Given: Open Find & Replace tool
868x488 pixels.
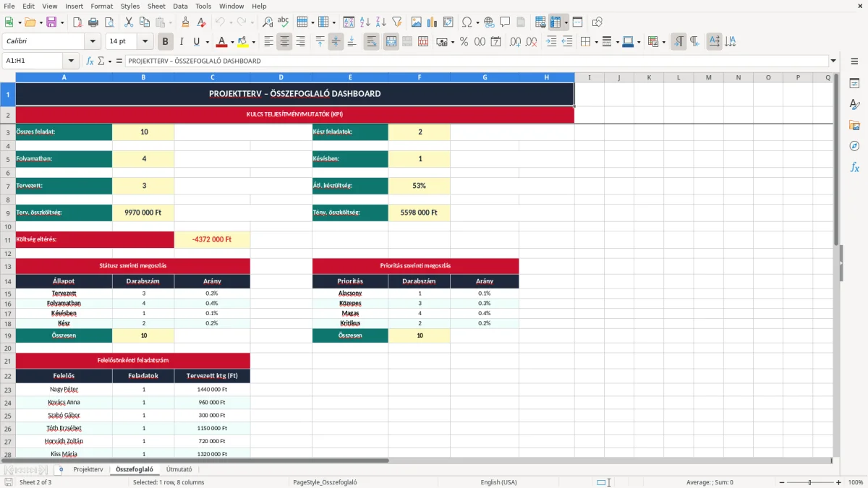Looking at the screenshot, I should [x=268, y=22].
